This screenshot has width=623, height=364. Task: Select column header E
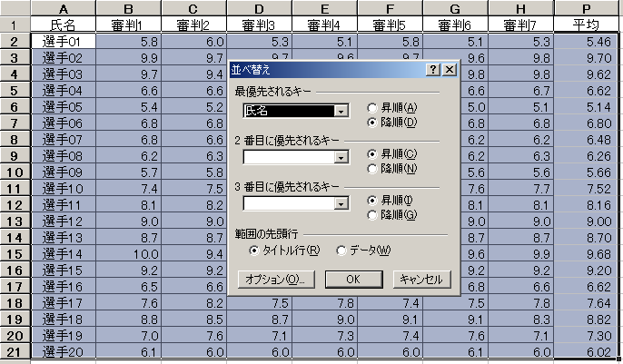(x=324, y=8)
